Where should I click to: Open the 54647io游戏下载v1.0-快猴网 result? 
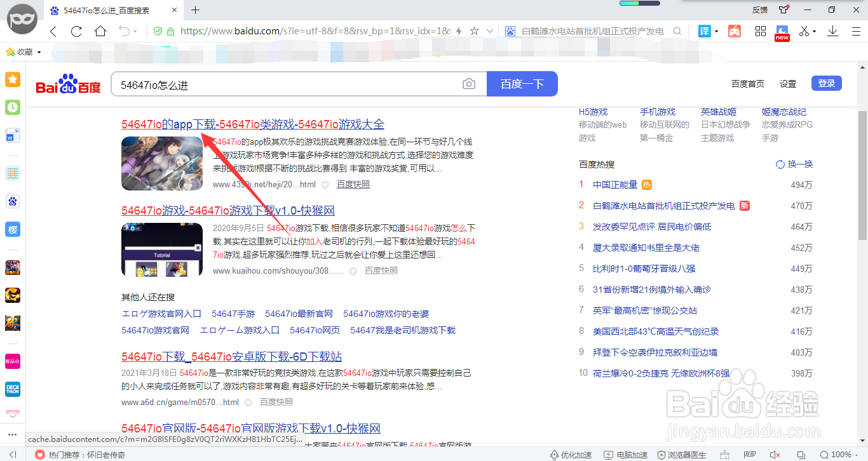coord(228,211)
